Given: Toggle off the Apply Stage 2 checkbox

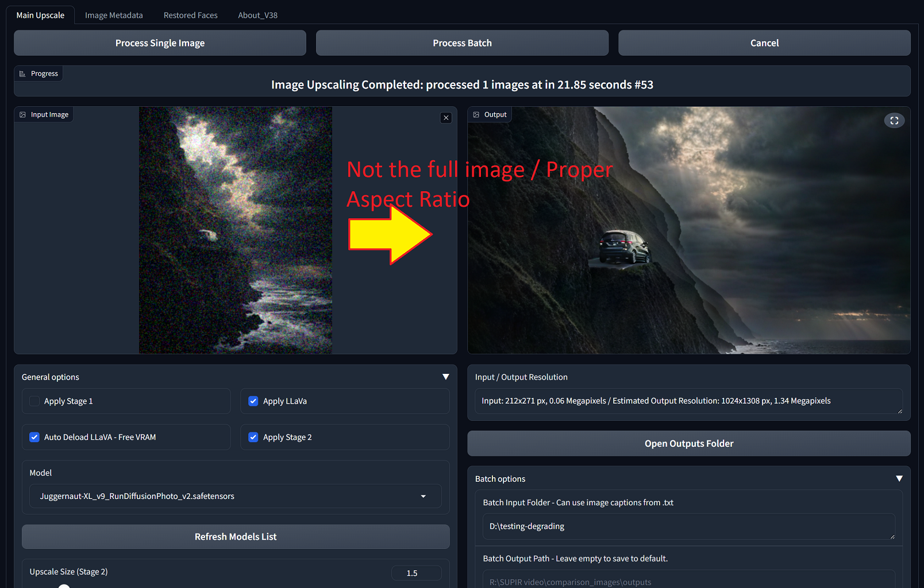Looking at the screenshot, I should coord(253,437).
